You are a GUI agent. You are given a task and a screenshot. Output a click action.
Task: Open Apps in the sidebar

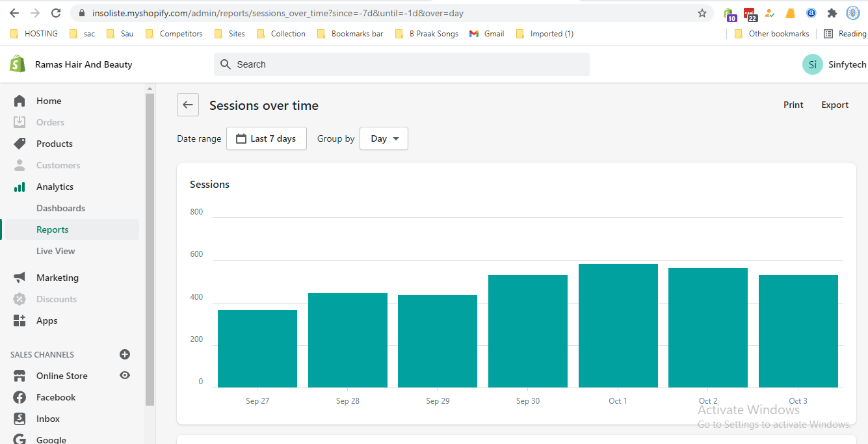point(47,320)
